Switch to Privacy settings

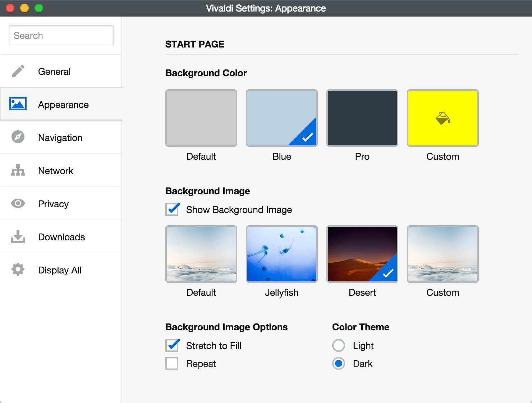[x=61, y=204]
